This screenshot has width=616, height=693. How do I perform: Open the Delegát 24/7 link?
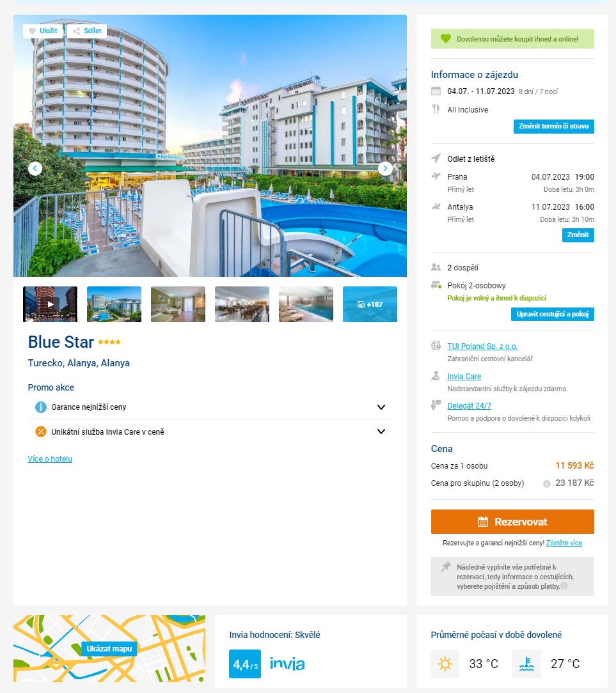tap(469, 406)
